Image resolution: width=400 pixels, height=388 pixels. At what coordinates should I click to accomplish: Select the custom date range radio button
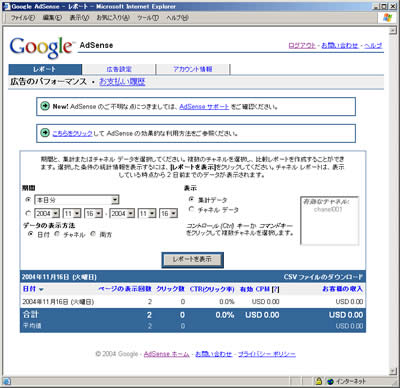28,213
